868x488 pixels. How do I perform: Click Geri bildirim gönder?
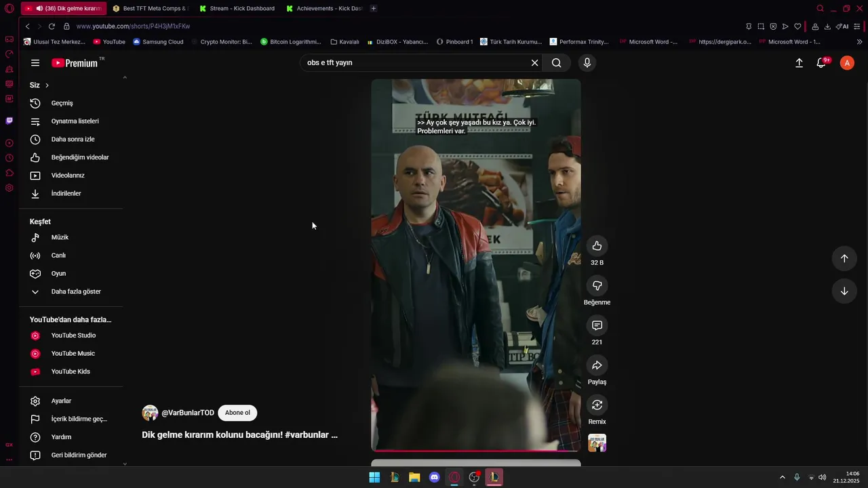click(x=71, y=455)
